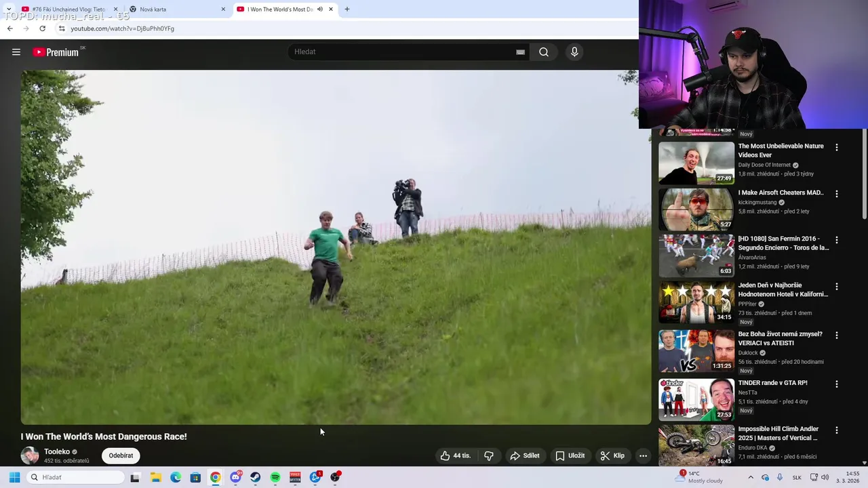The height and width of the screenshot is (488, 868).
Task: Share the video via Sdílet button
Action: tap(525, 455)
